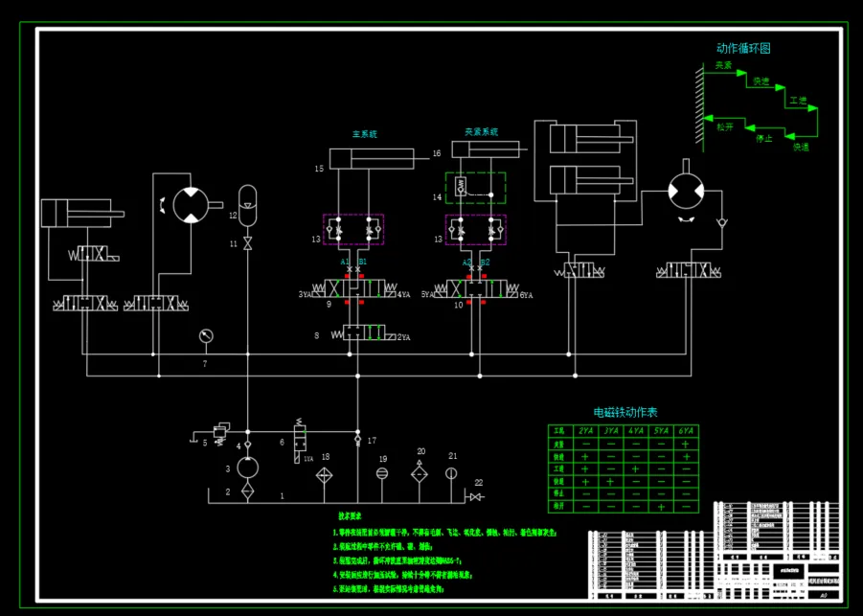Select the hydraulic pump symbol labeled 3

(x=248, y=468)
